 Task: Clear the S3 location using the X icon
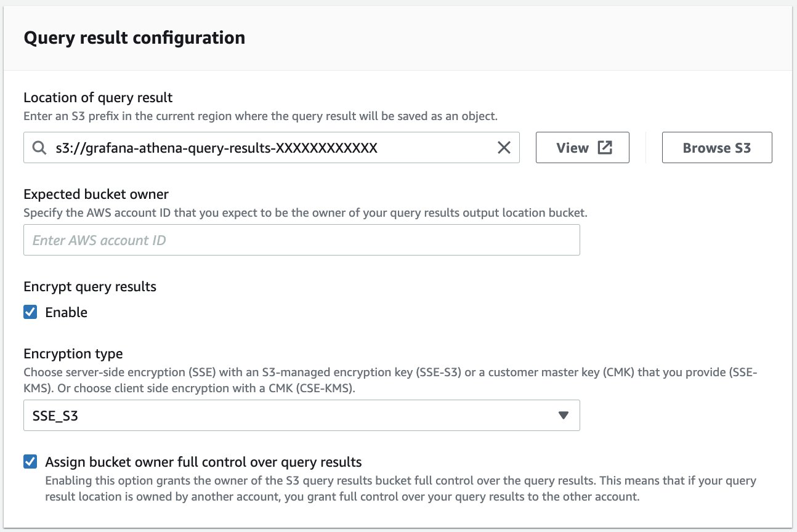tap(504, 147)
